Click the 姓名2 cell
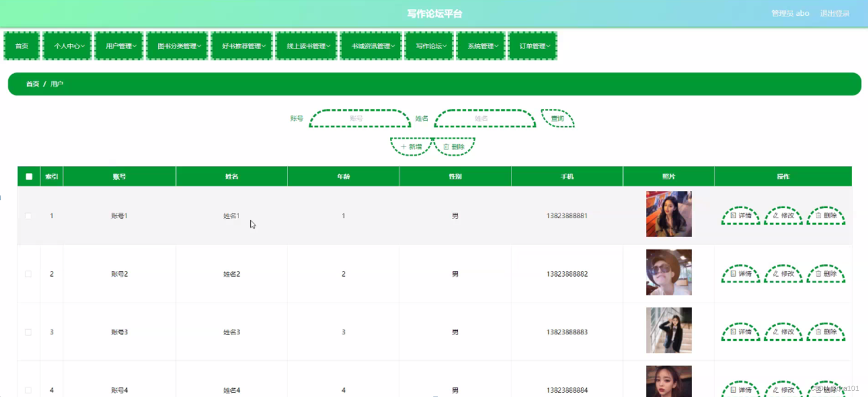 (231, 274)
